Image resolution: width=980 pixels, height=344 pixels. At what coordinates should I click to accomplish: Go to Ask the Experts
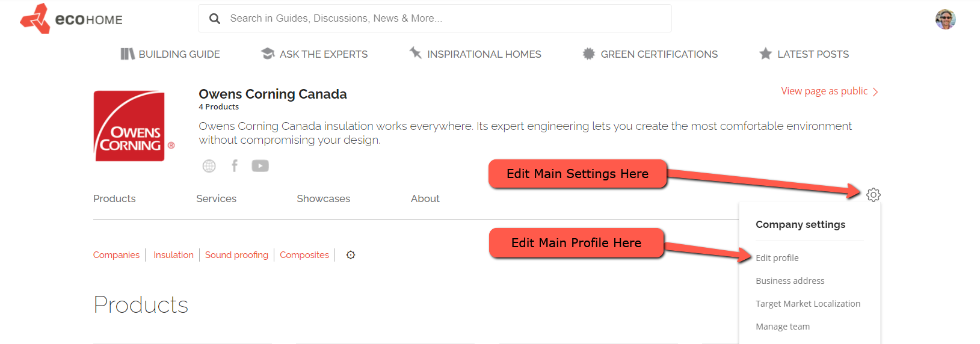click(314, 54)
